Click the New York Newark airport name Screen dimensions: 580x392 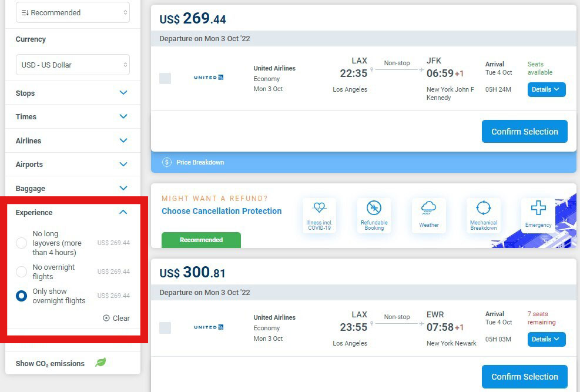451,343
